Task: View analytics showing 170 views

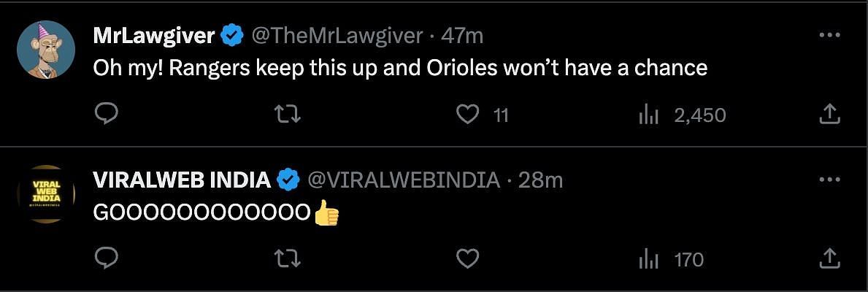Action: pos(648,259)
